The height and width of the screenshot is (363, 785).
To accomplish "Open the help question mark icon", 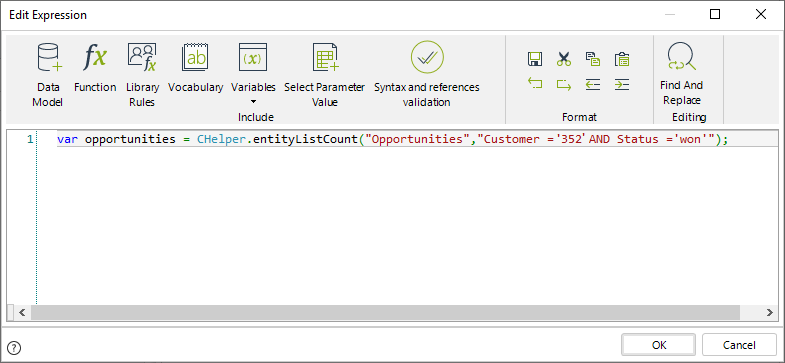I will point(15,347).
